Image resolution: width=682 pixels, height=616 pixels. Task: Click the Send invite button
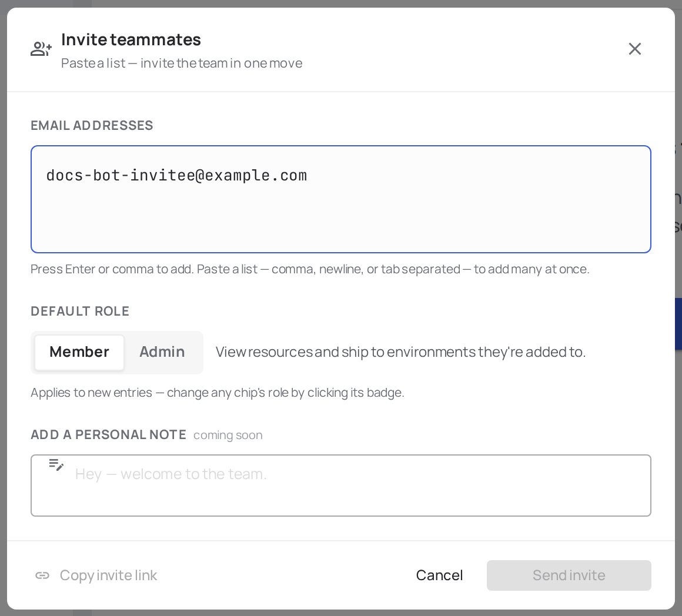click(569, 575)
